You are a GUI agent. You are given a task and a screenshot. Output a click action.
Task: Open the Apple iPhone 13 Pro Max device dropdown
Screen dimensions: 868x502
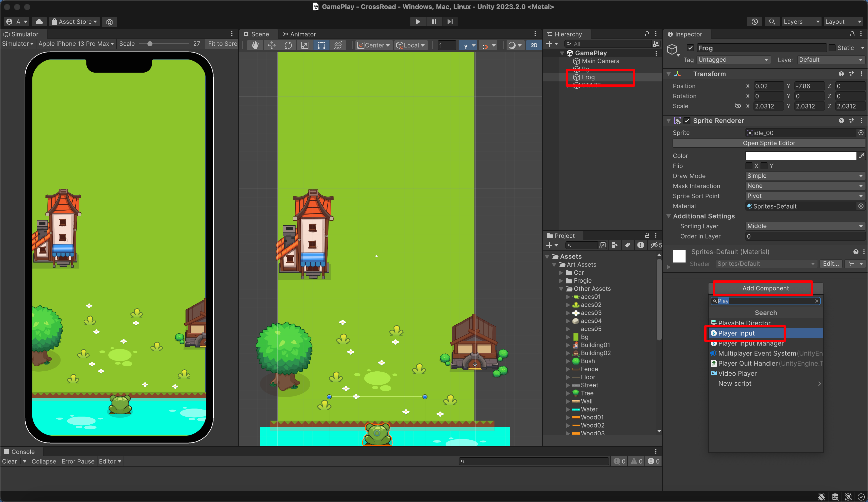click(76, 44)
